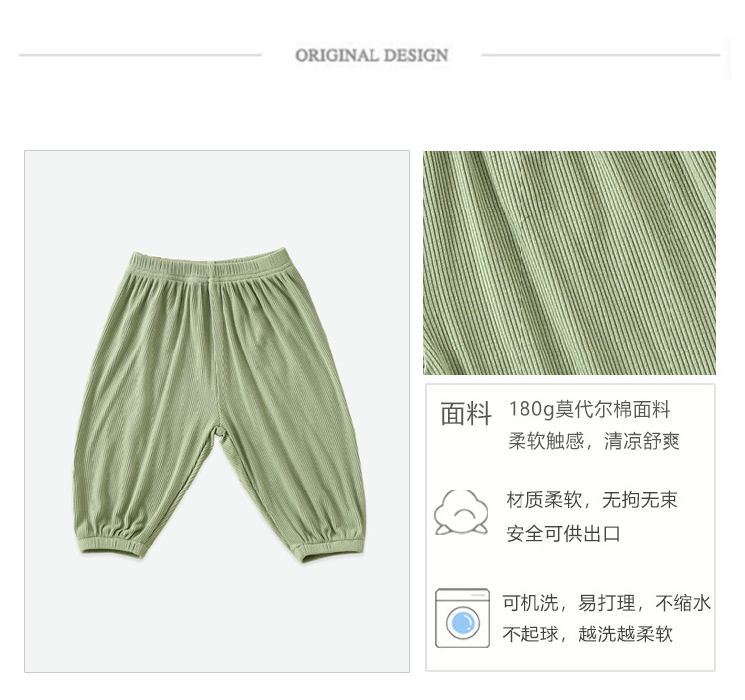Click the blue washing machine door circle
The width and height of the screenshot is (745, 700).
click(x=463, y=623)
